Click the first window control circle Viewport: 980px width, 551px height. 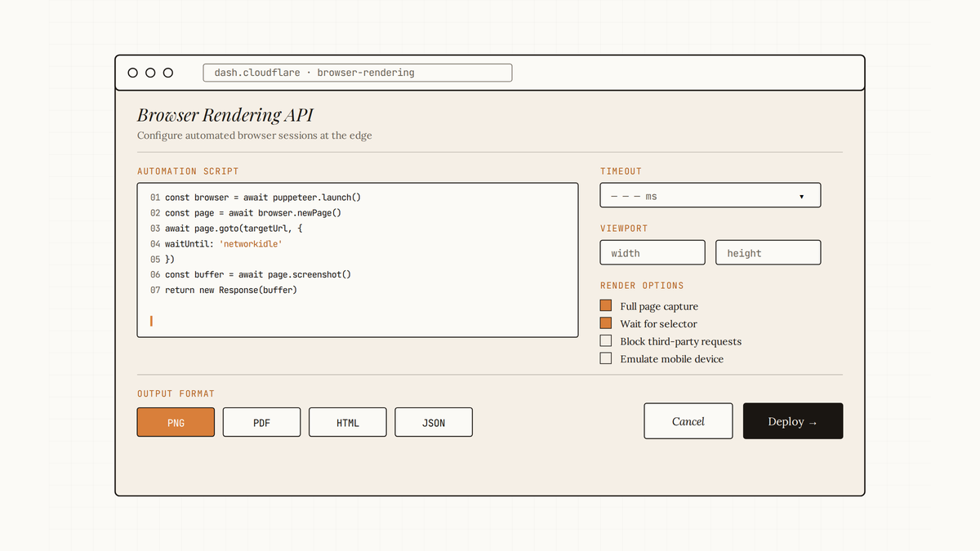click(x=132, y=73)
